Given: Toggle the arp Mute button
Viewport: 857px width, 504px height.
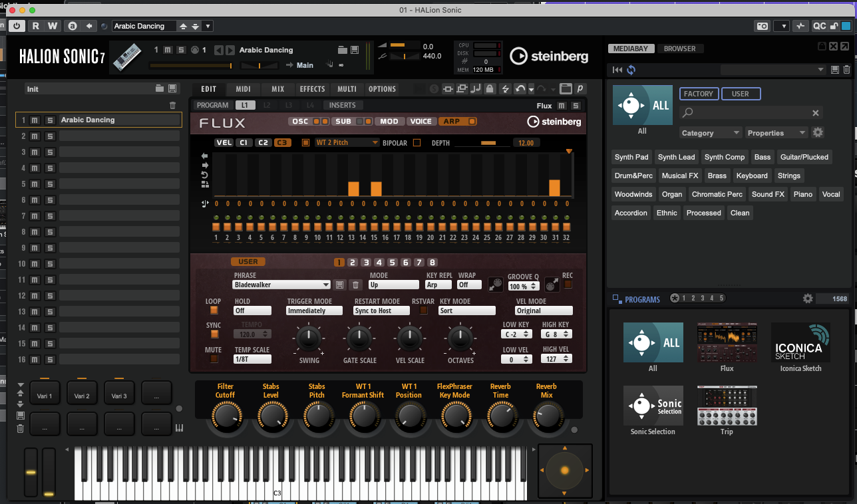Looking at the screenshot, I should pyautogui.click(x=214, y=359).
